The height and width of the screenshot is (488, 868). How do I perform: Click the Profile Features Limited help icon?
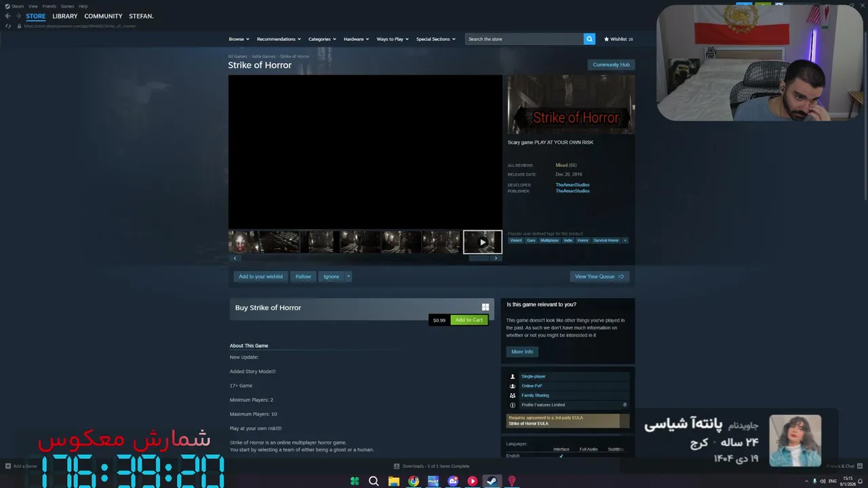tap(625, 405)
